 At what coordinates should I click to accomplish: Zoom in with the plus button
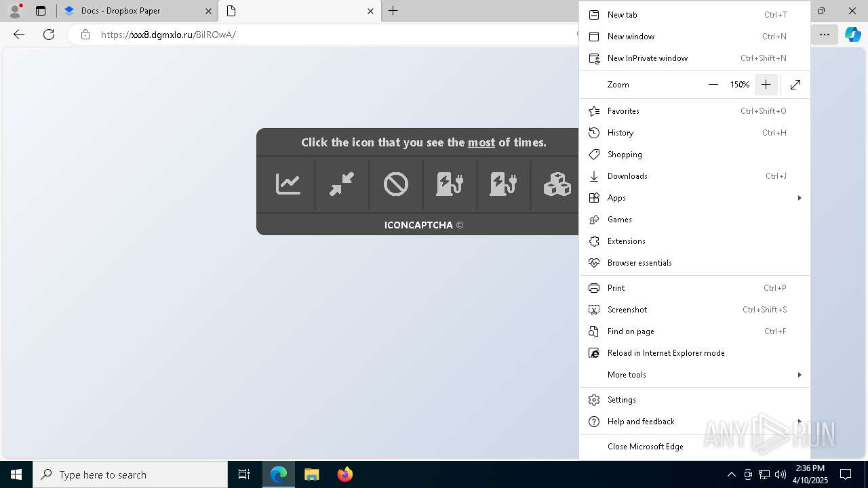click(766, 85)
